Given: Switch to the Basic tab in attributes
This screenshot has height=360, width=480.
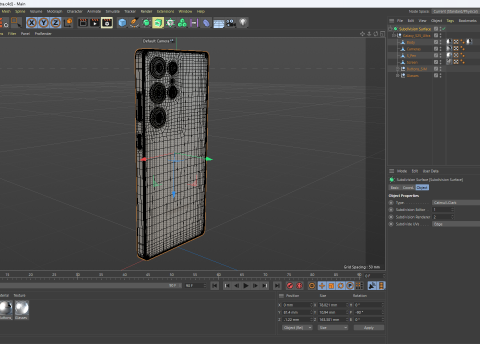Looking at the screenshot, I should click(395, 188).
